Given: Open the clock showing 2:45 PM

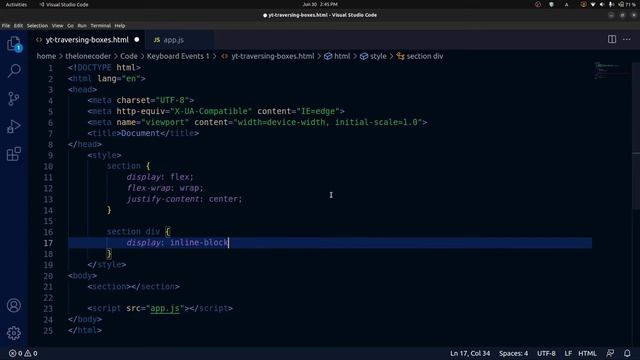Looking at the screenshot, I should (x=320, y=4).
